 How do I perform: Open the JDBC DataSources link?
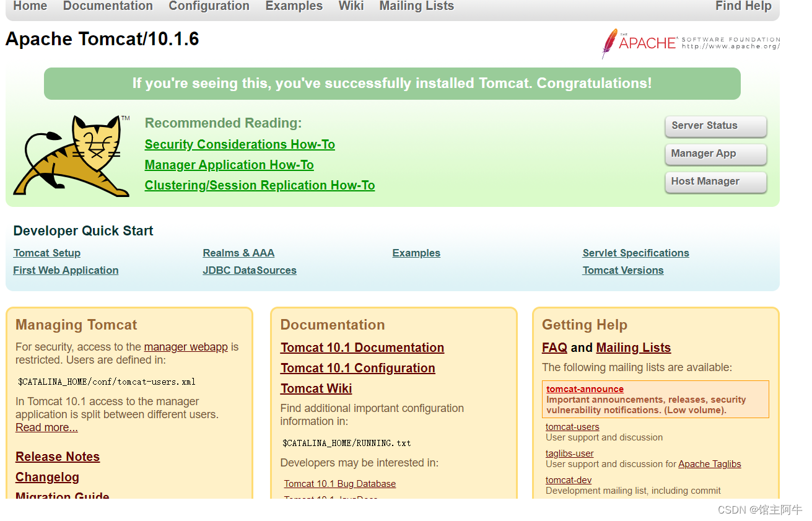250,270
